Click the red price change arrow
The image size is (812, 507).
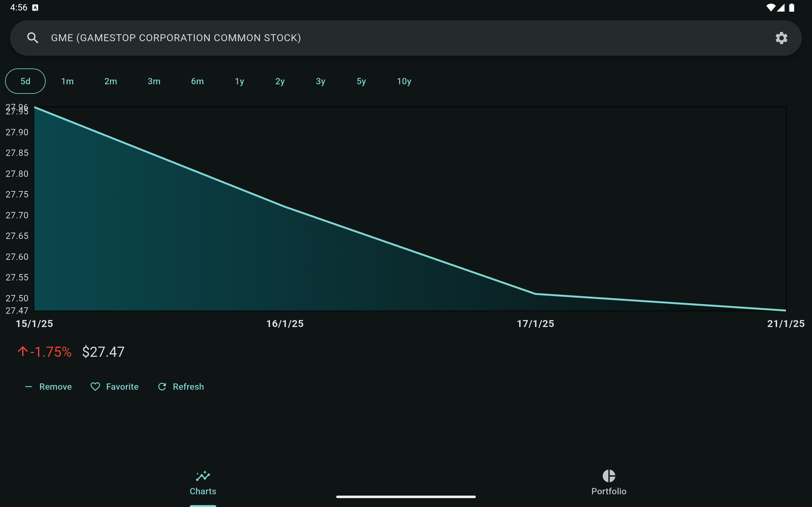[x=23, y=351]
